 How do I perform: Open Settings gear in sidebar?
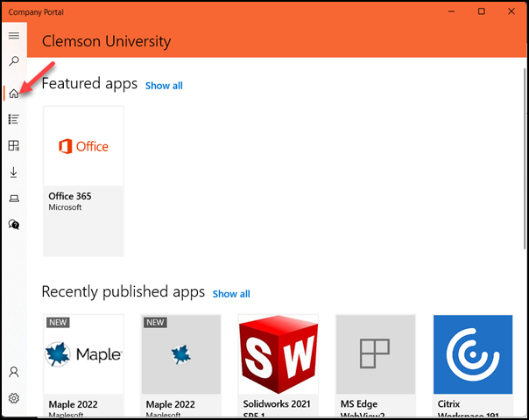pos(14,398)
